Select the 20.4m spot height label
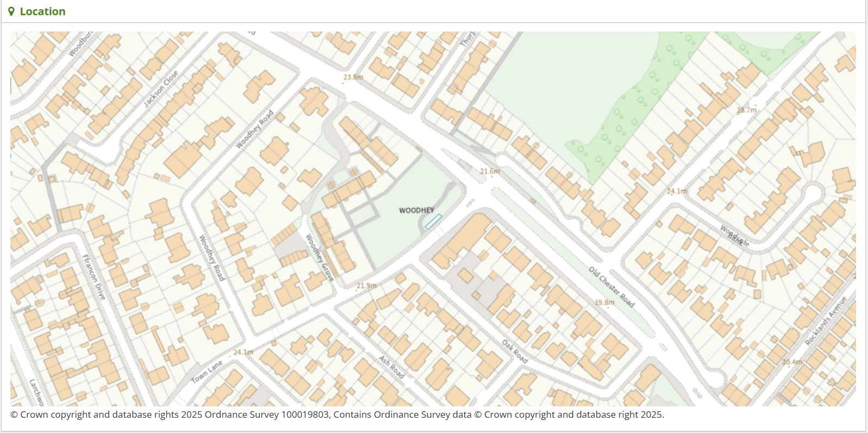Screen dimensions: 868x433 coord(792,362)
